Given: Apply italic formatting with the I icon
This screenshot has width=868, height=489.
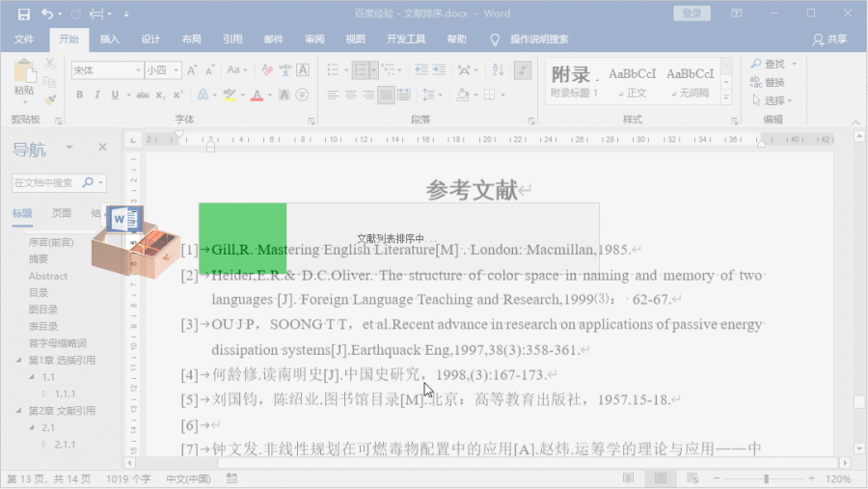Looking at the screenshot, I should coord(96,95).
